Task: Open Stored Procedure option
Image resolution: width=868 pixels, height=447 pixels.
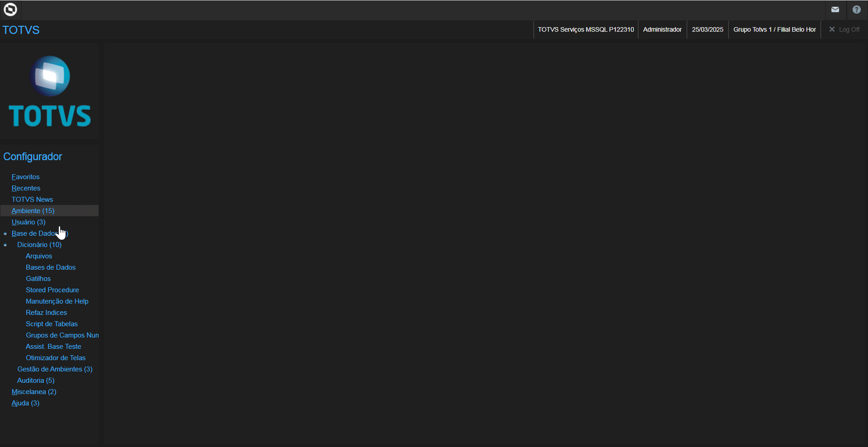Action: [52, 290]
